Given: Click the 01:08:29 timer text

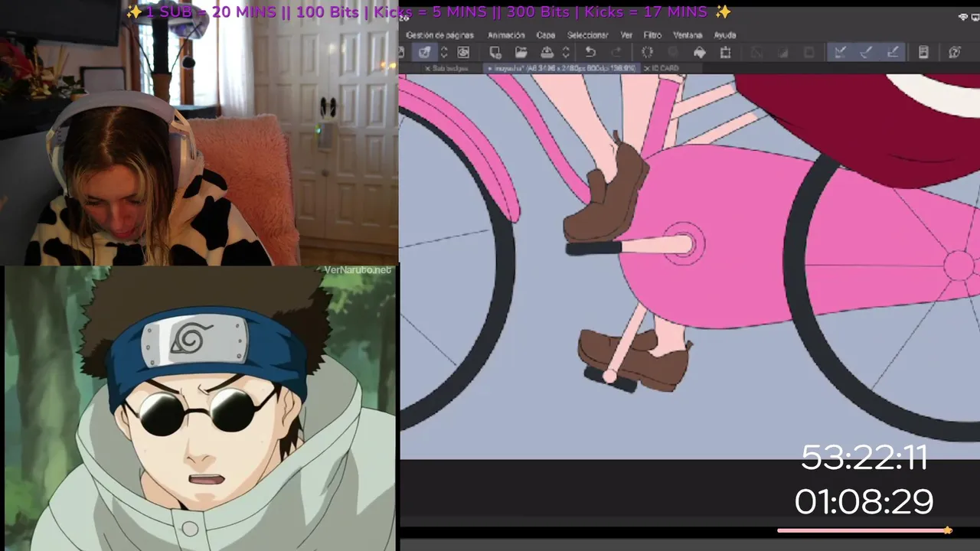Looking at the screenshot, I should 864,502.
